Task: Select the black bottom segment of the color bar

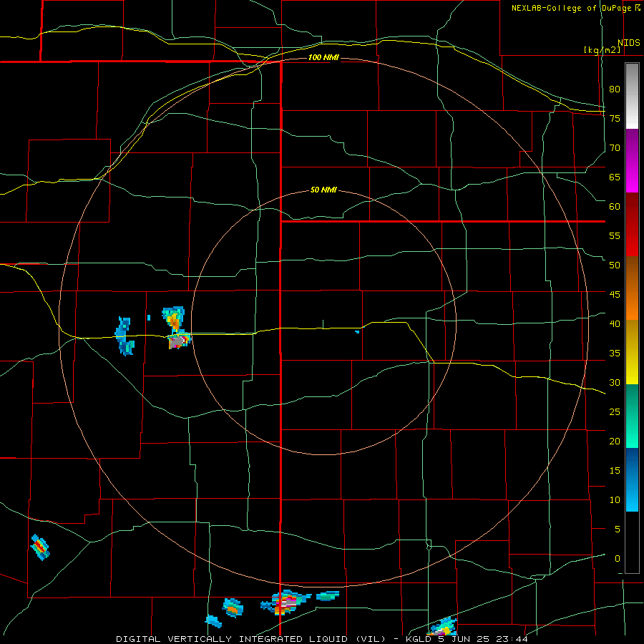Action: [632, 542]
